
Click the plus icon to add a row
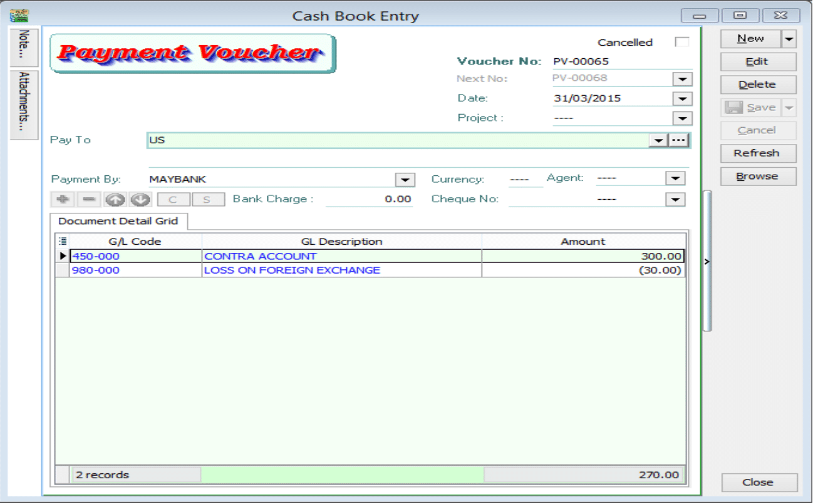pyautogui.click(x=62, y=200)
